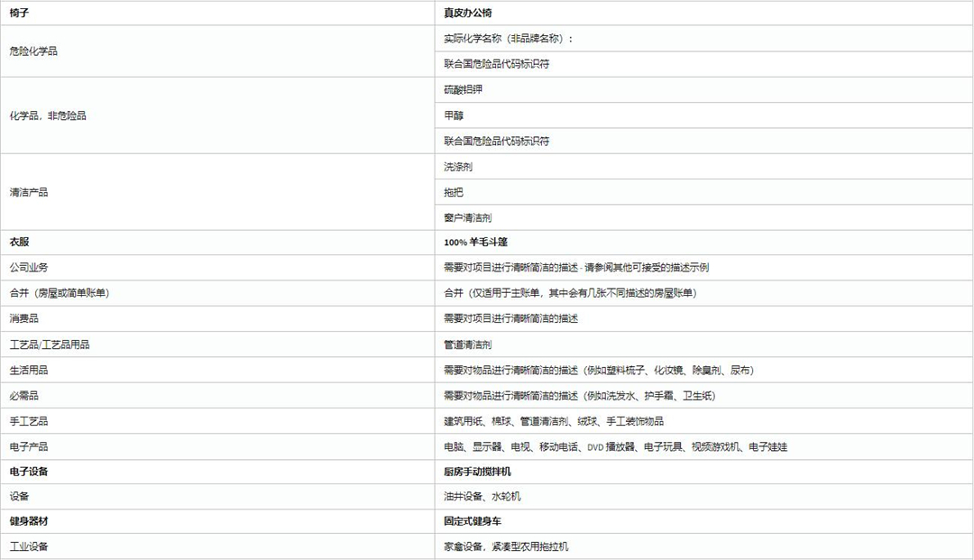Select the '窗户清洁剂' cell
This screenshot has height=560, width=974.
point(703,218)
